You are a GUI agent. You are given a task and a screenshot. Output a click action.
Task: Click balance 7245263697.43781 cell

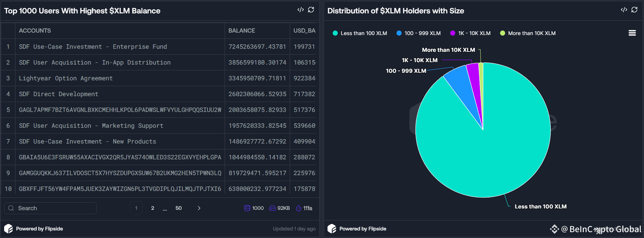(257, 47)
